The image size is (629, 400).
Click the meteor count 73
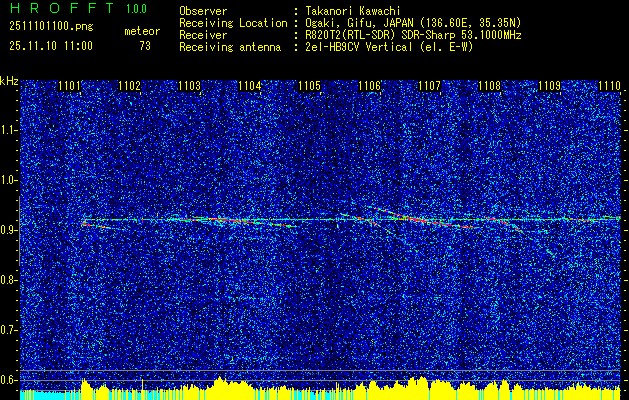[145, 46]
